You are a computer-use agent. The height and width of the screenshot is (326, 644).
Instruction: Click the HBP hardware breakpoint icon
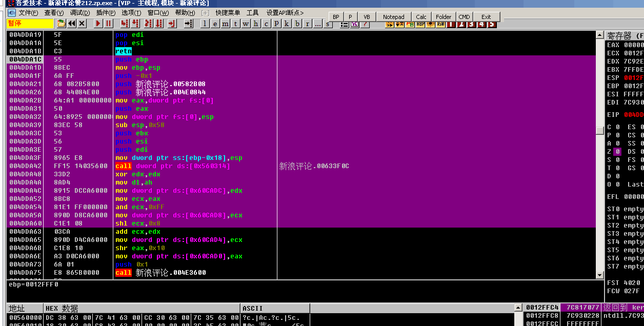pos(420,24)
